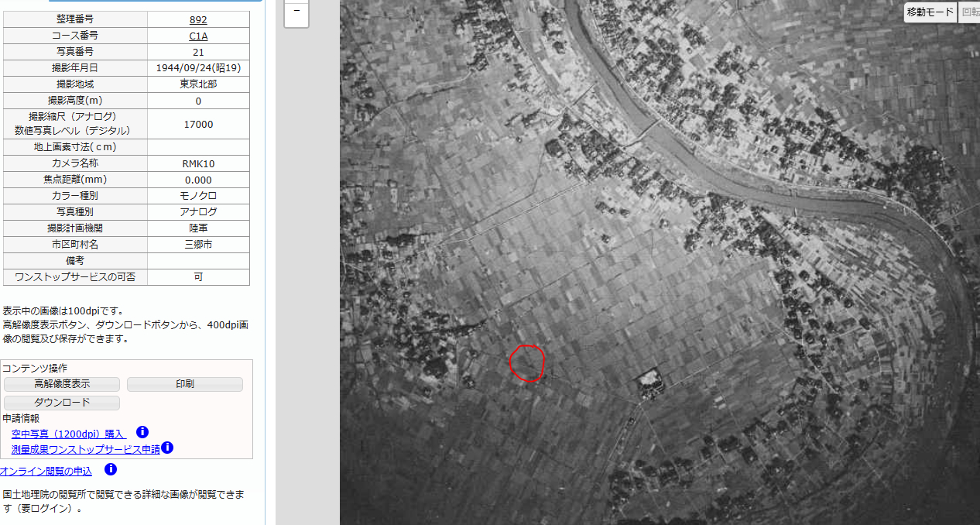Click the コンテンツ操作 heading
Image resolution: width=980 pixels, height=525 pixels.
[34, 369]
